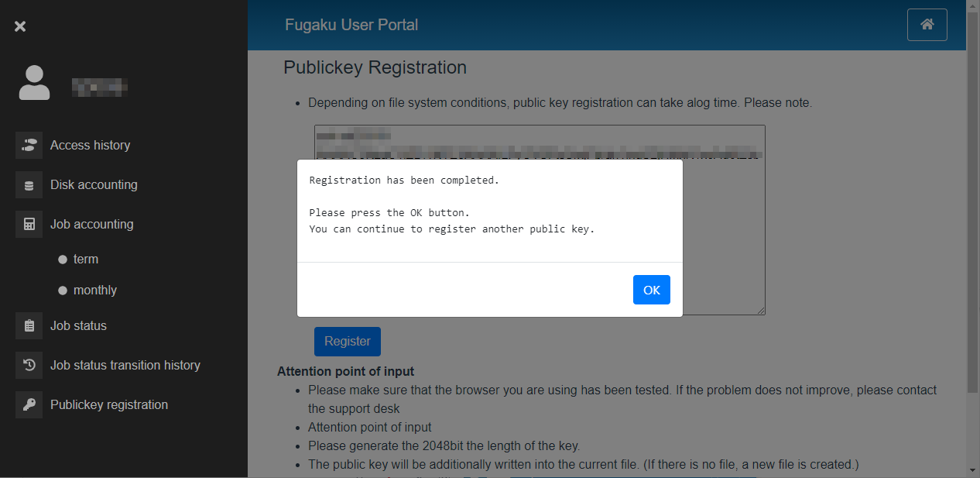Click the Job status transition history icon
The width and height of the screenshot is (980, 478).
coord(29,366)
